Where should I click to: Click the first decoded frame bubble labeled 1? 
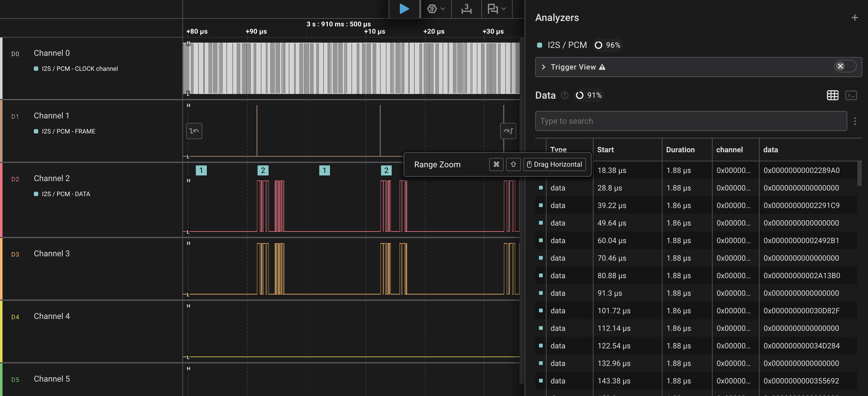point(201,170)
